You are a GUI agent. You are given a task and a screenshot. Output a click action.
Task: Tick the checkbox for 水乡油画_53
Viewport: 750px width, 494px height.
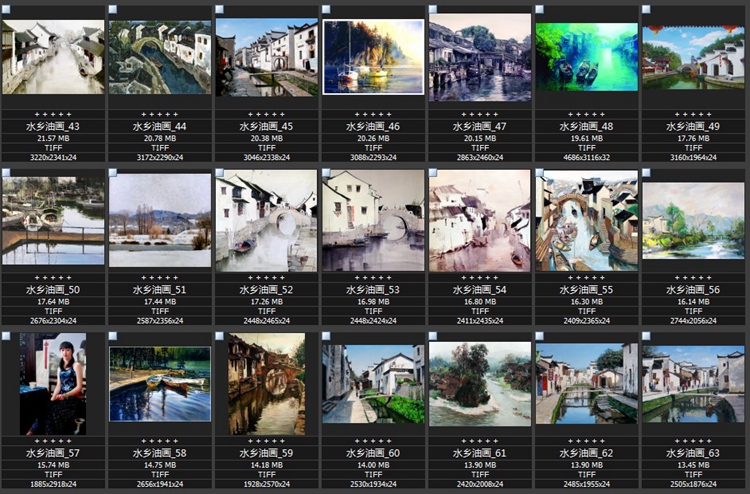326,173
